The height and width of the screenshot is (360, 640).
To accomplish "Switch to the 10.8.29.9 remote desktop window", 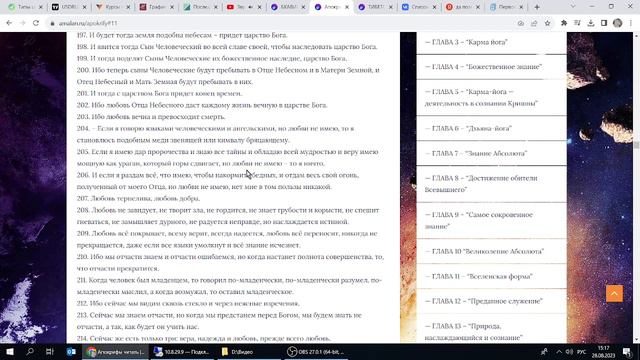I will (x=182, y=351).
